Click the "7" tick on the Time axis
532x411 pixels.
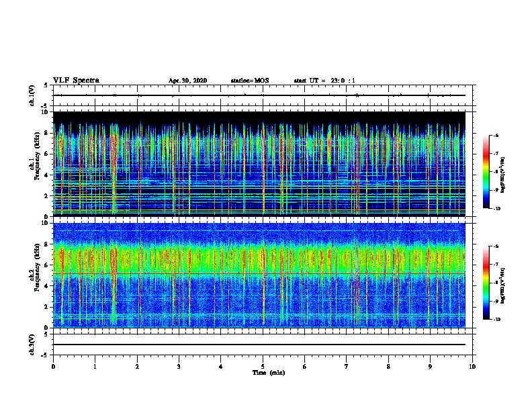coord(347,367)
